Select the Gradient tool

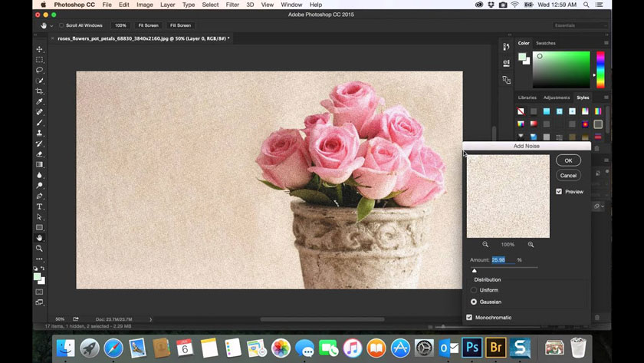pos(39,164)
